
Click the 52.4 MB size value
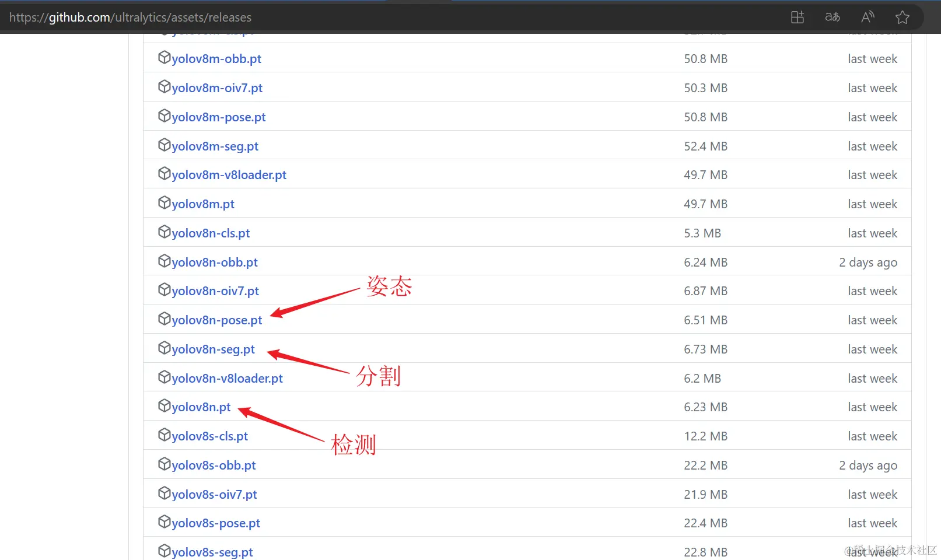[706, 146]
